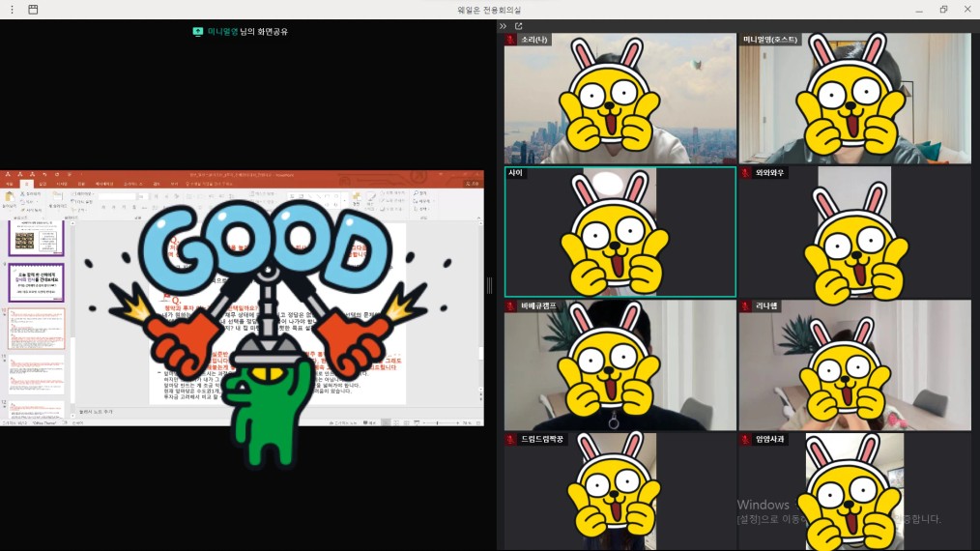
Task: Click the layout window icon in the title bar
Action: click(x=33, y=10)
